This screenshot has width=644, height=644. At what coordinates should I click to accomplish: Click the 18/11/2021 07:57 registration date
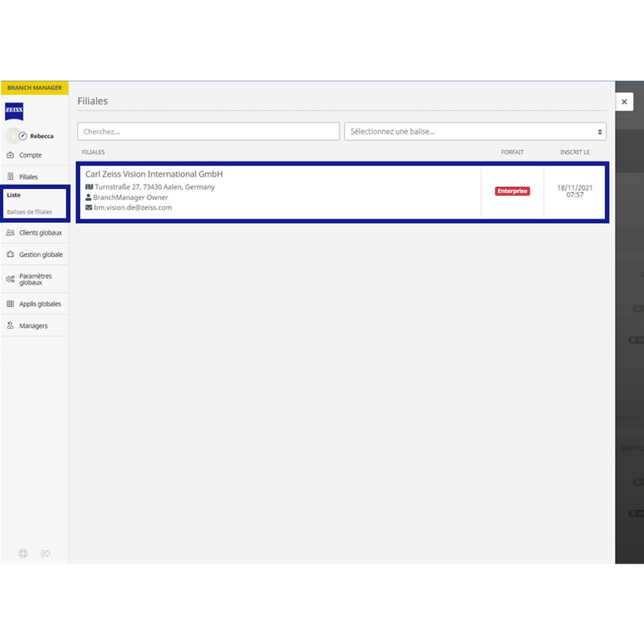575,191
